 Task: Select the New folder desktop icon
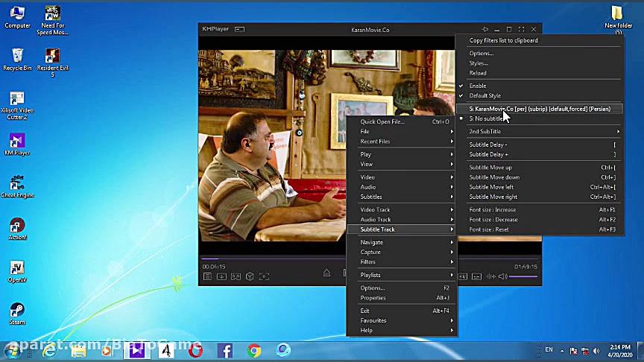(x=618, y=19)
